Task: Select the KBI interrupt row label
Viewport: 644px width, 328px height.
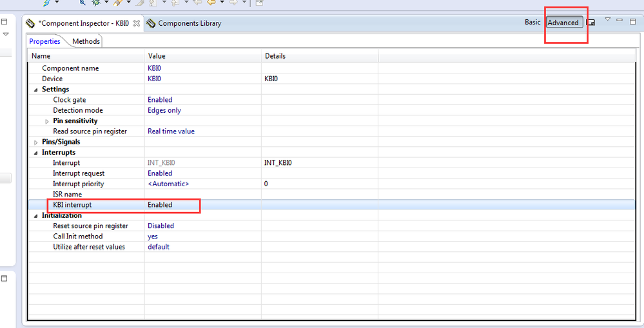Action: 72,205
